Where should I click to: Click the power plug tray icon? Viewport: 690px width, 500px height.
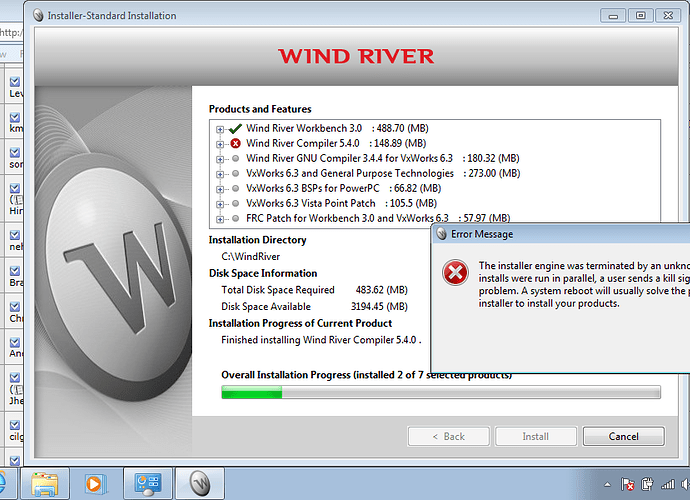pos(647,485)
